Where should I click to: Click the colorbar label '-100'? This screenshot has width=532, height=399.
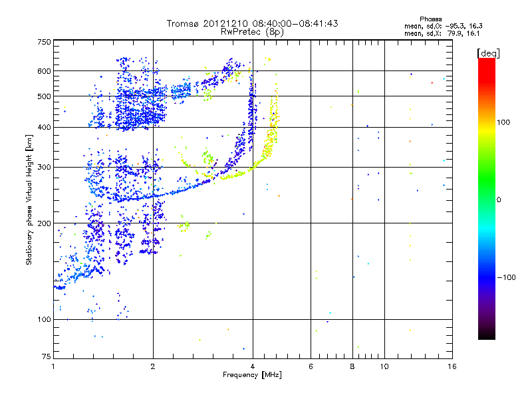point(506,277)
